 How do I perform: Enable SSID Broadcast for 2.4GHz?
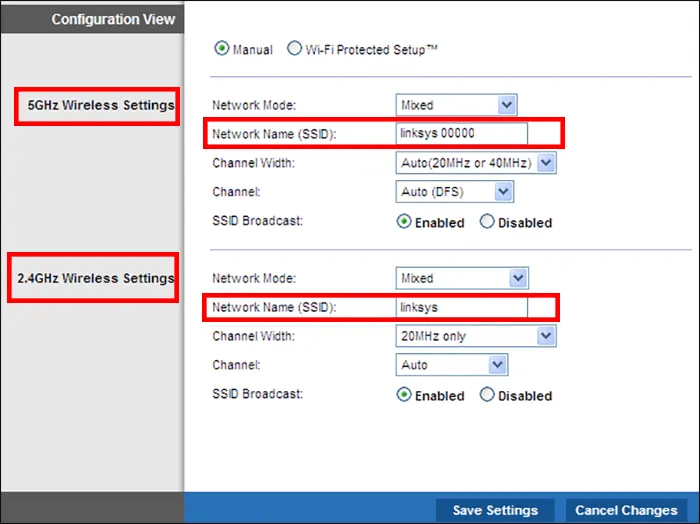point(404,395)
